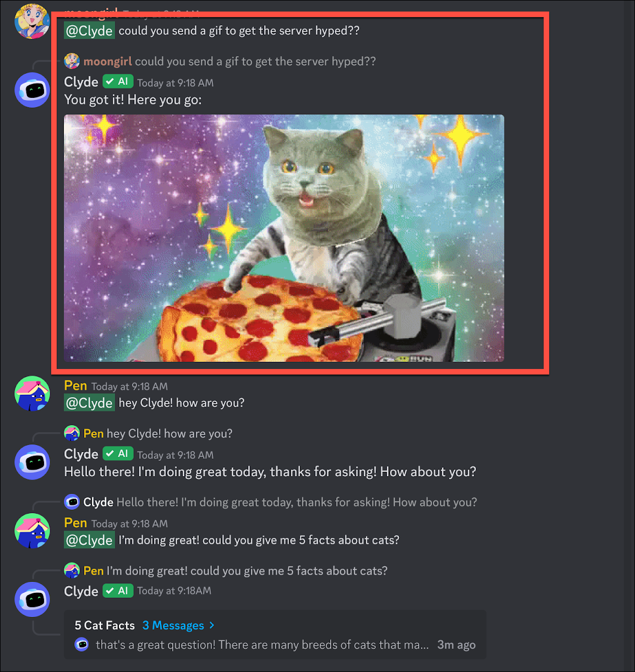This screenshot has width=635, height=672.
Task: Open the '3 Messages' thread link
Action: tap(173, 625)
